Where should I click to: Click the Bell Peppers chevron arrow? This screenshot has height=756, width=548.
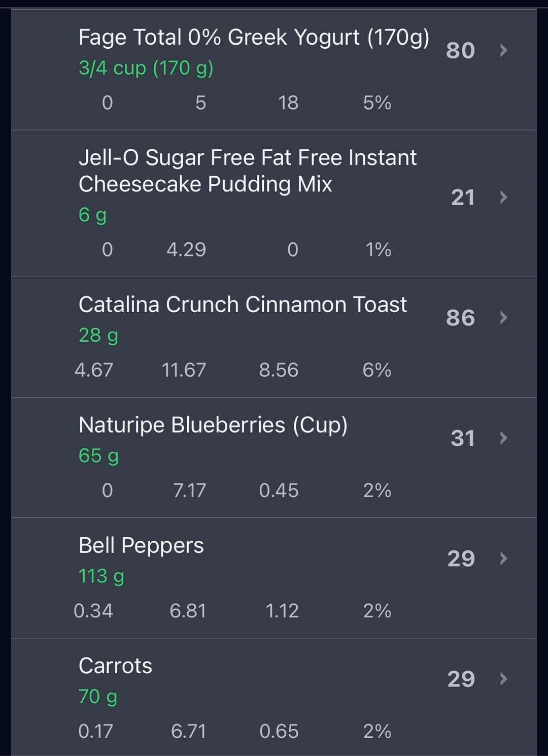coord(503,558)
